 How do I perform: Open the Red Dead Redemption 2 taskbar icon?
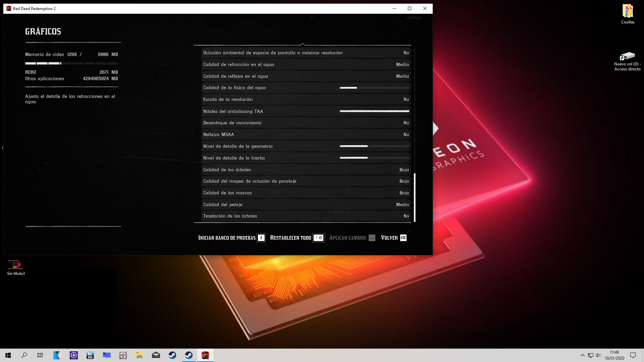pos(205,355)
